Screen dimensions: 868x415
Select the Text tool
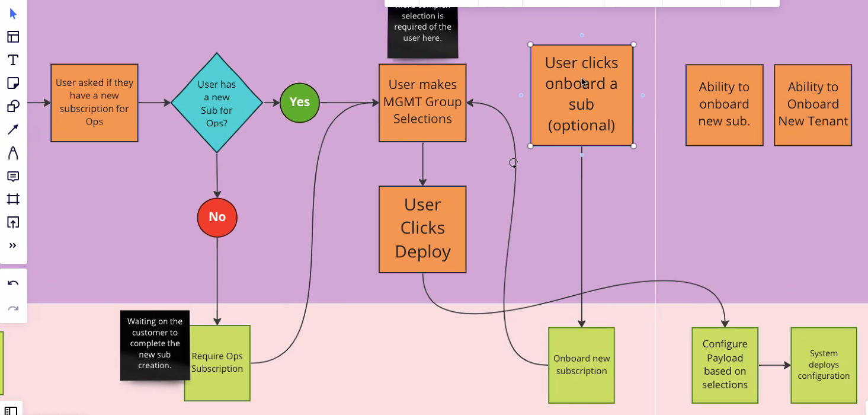click(13, 60)
